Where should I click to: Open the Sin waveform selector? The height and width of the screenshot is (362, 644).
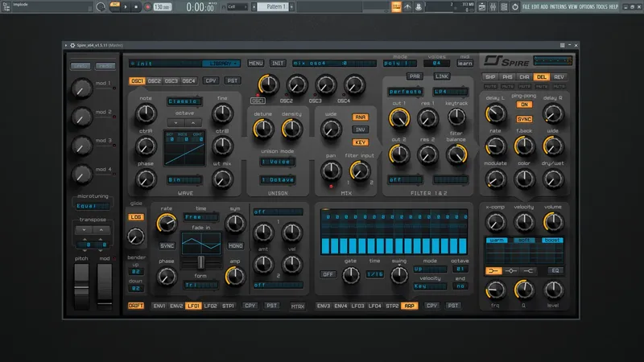[x=184, y=179]
